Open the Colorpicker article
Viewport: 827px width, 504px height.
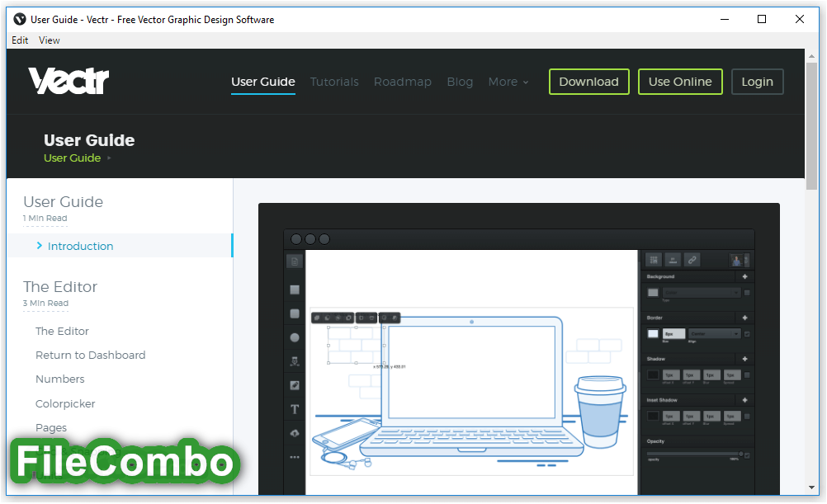point(65,404)
